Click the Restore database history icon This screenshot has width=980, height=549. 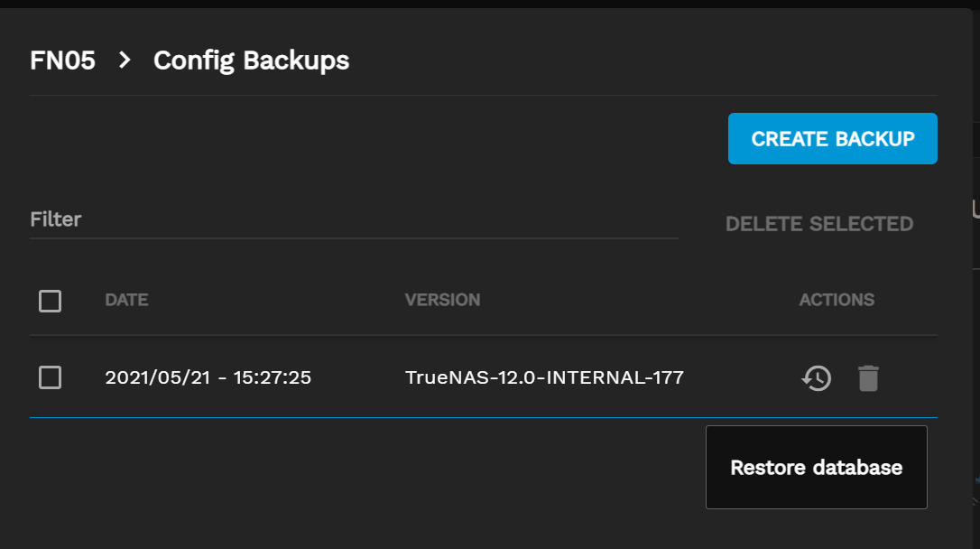(817, 377)
